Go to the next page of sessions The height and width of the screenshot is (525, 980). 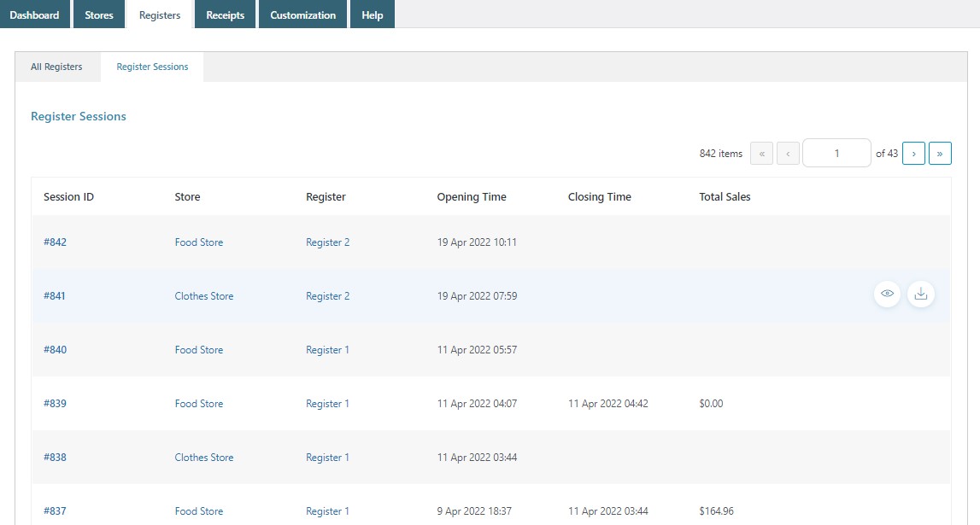pos(913,154)
